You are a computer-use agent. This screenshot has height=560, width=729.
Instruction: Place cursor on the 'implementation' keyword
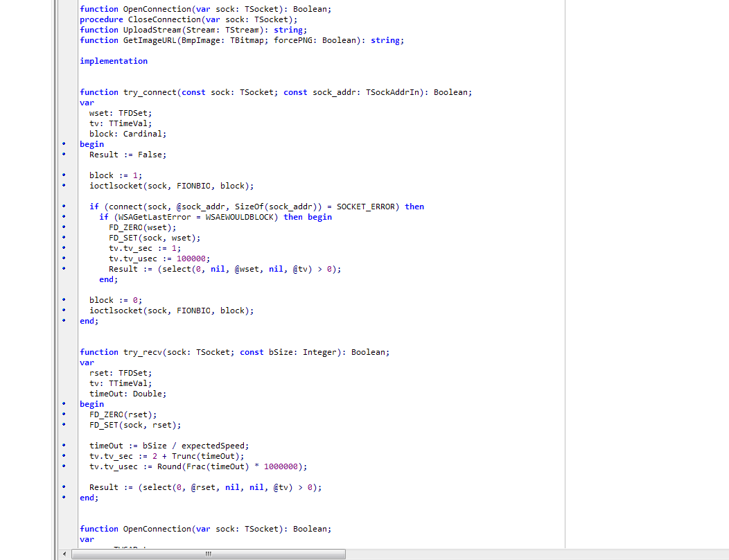pyautogui.click(x=114, y=61)
